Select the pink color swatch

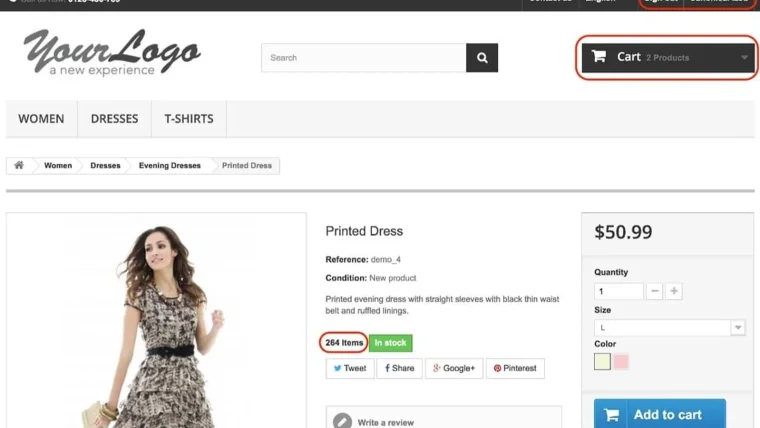(x=621, y=362)
